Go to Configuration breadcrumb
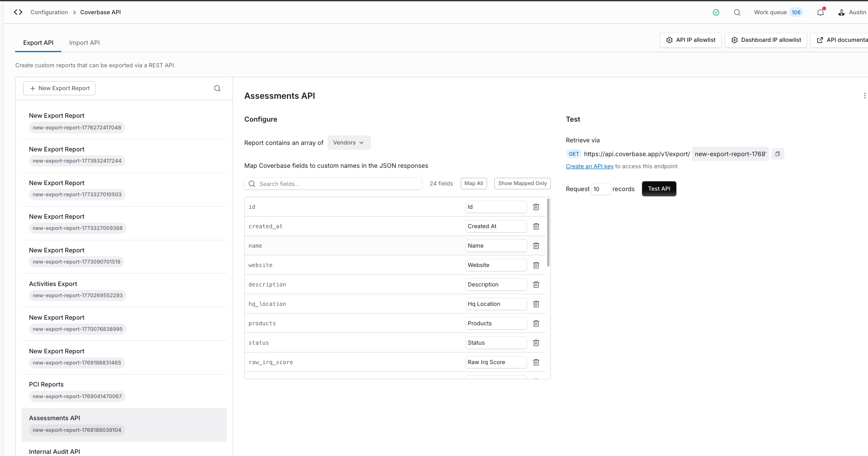This screenshot has height=456, width=868. (49, 12)
